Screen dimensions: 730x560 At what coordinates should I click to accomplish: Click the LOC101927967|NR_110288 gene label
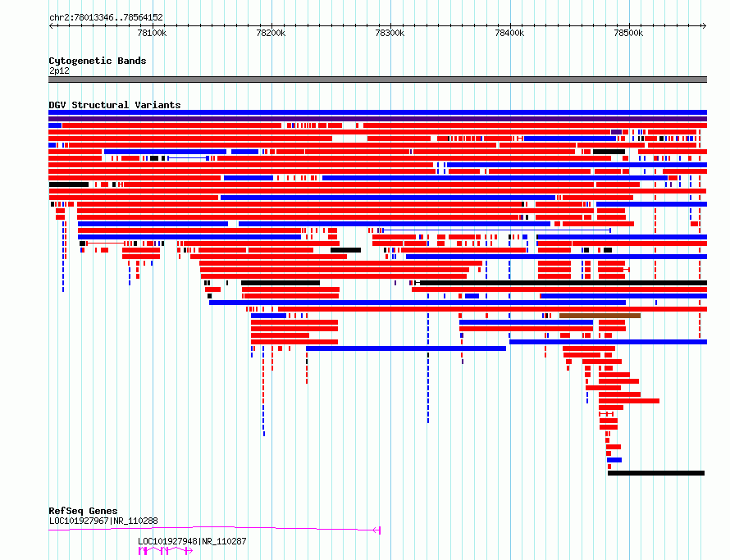pyautogui.click(x=103, y=521)
